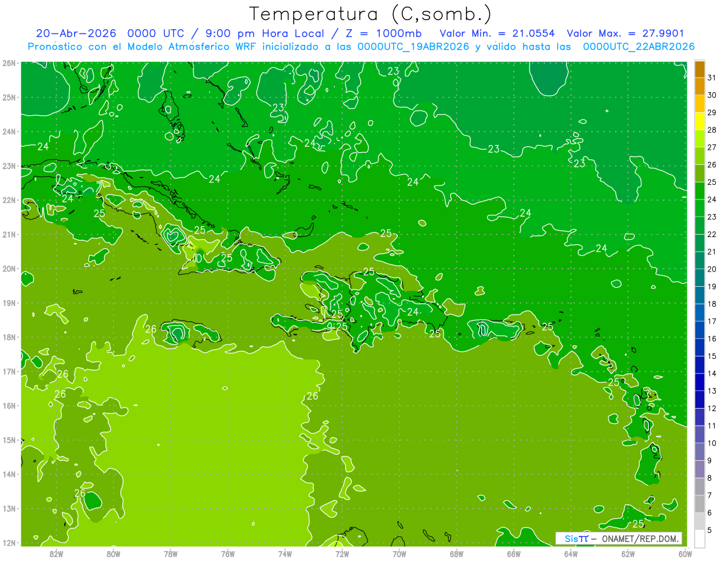Click the 18N latitude axis label
This screenshot has width=728, height=562.
click(8, 337)
